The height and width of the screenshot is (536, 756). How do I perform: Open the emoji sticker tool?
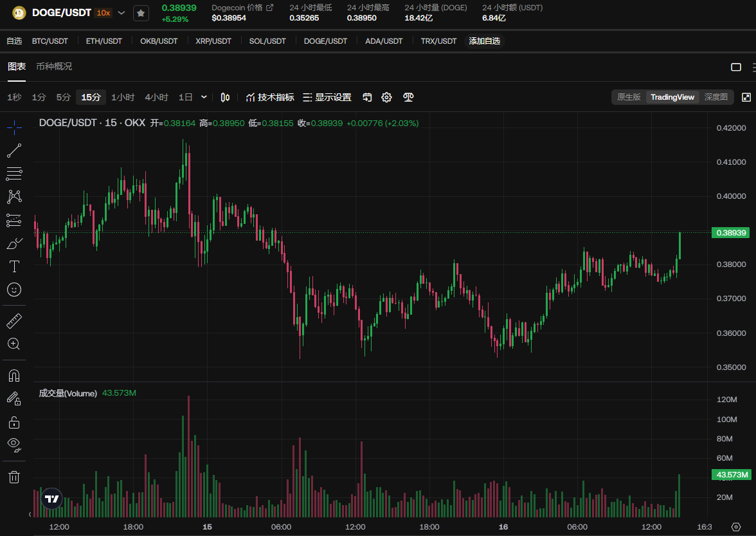(x=14, y=290)
